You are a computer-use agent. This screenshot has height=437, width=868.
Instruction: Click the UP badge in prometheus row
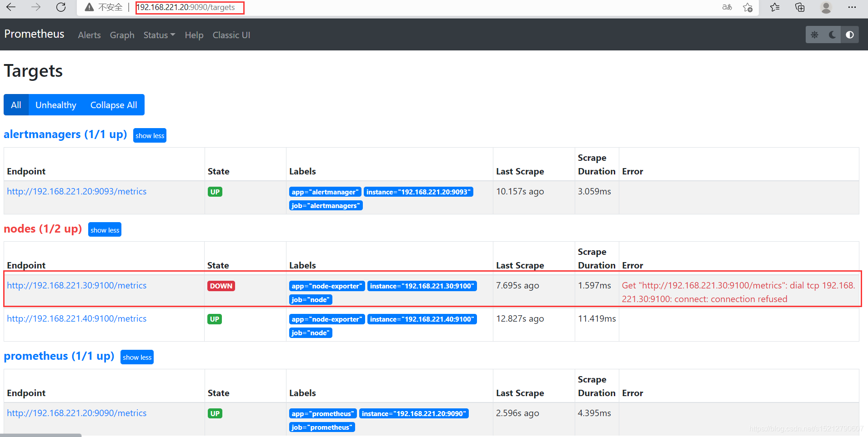(215, 413)
